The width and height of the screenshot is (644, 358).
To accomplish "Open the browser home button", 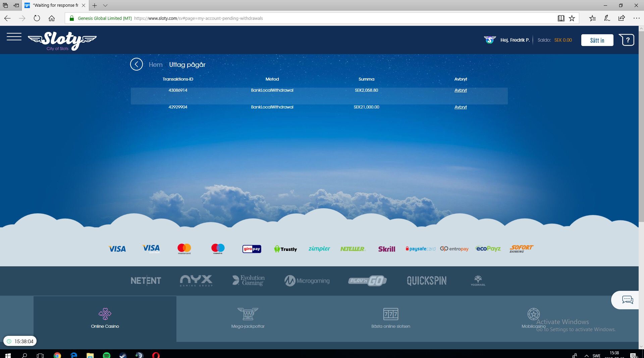I will (x=51, y=18).
